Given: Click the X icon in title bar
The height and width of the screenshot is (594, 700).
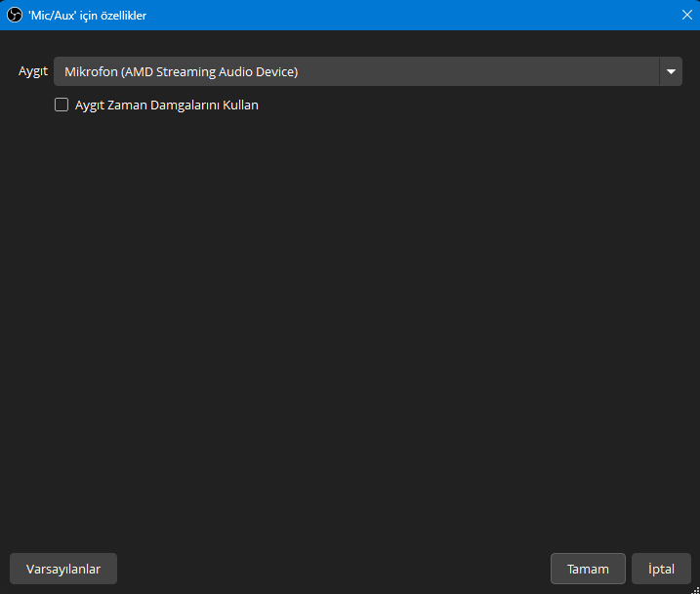Looking at the screenshot, I should click(x=687, y=15).
